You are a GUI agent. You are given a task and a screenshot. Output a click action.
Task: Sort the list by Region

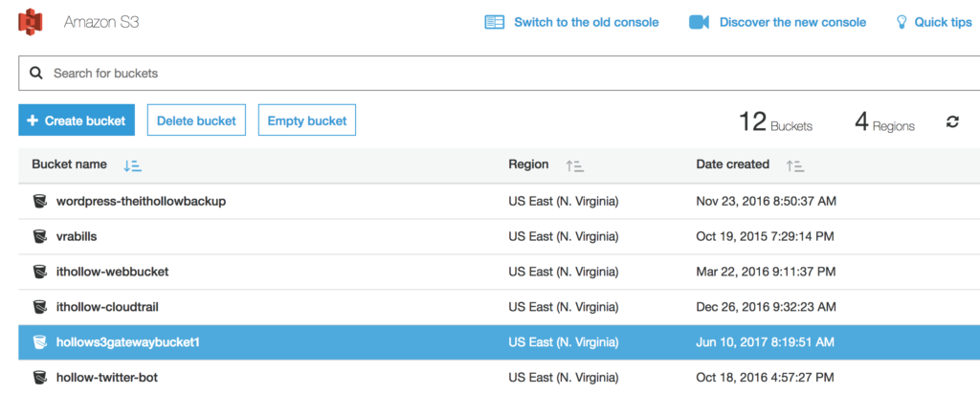pyautogui.click(x=575, y=165)
